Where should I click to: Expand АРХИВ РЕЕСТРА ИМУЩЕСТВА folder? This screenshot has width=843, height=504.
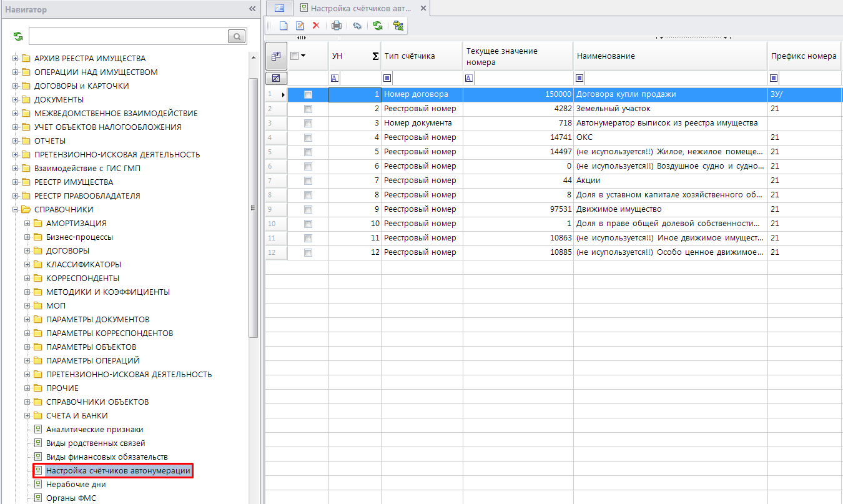click(x=15, y=59)
